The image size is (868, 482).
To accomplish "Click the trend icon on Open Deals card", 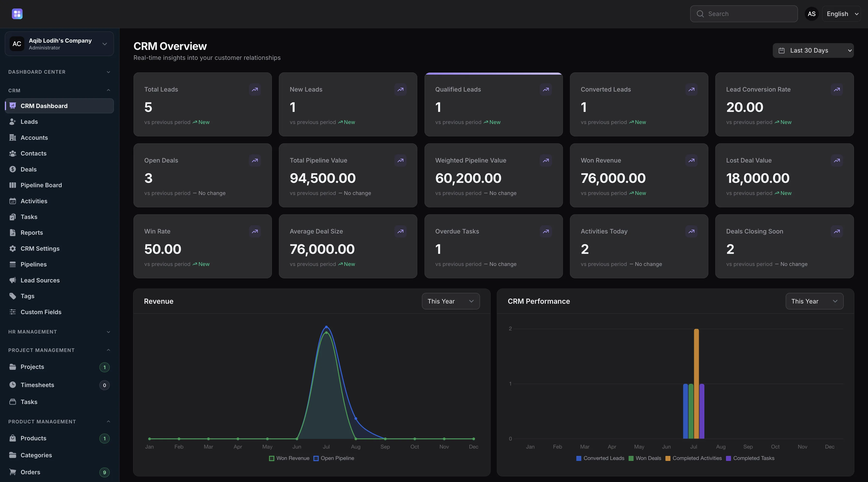I will pyautogui.click(x=255, y=161).
